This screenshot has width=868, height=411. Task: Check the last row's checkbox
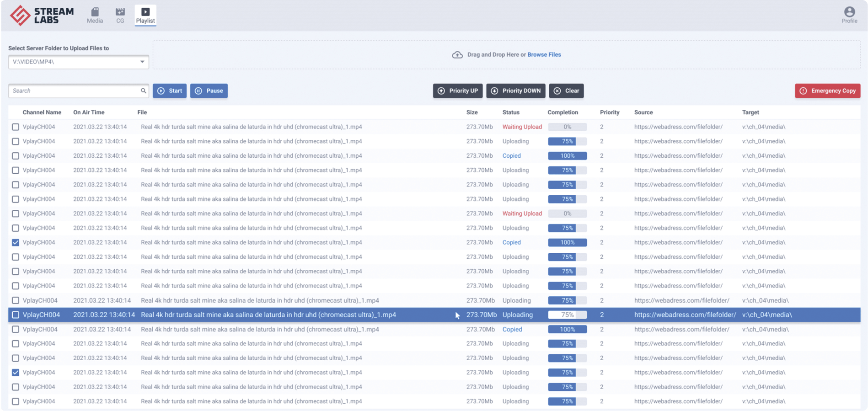[16, 401]
